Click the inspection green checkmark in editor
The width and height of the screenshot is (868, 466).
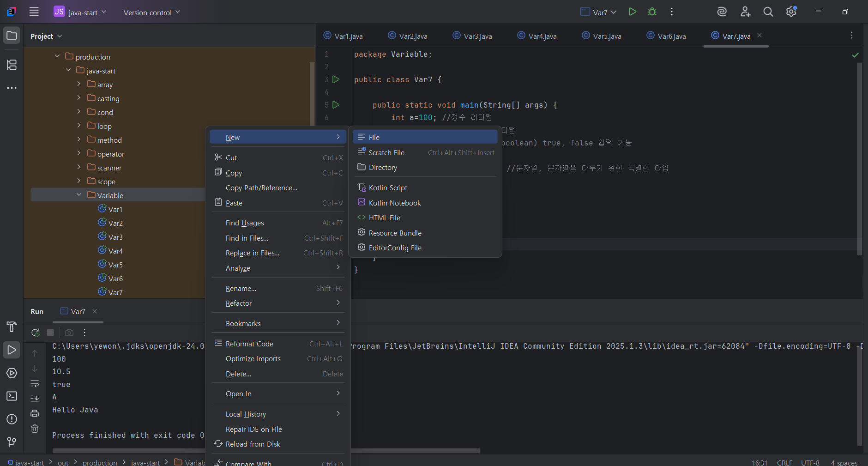[x=855, y=55]
